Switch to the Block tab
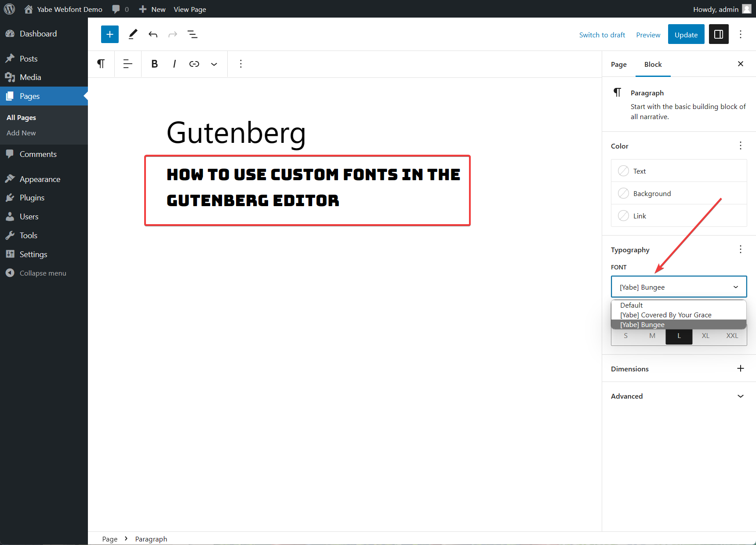 (x=653, y=64)
